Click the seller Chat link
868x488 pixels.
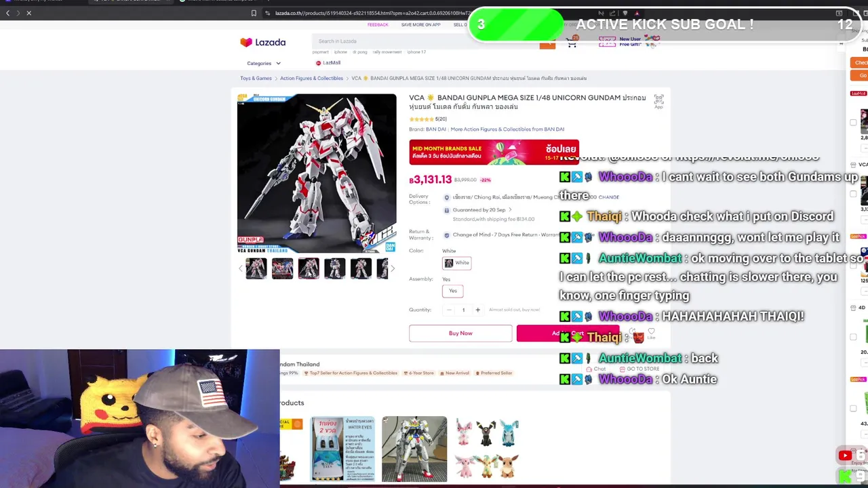tap(596, 369)
